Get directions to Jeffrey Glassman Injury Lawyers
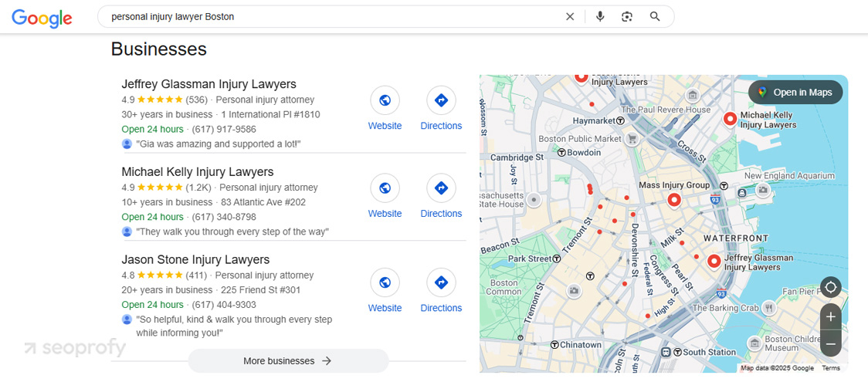The image size is (868, 382). tap(441, 100)
